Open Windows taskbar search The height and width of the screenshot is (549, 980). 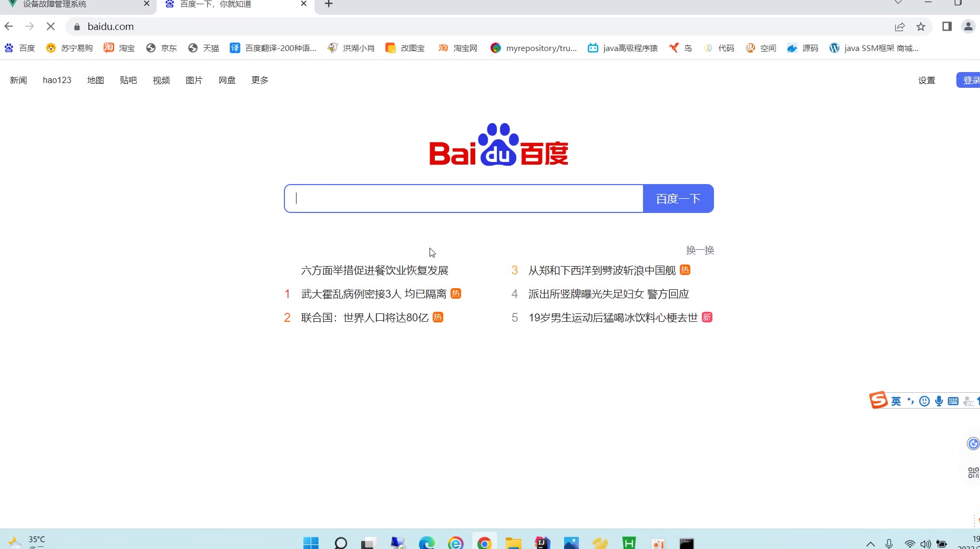tap(341, 543)
